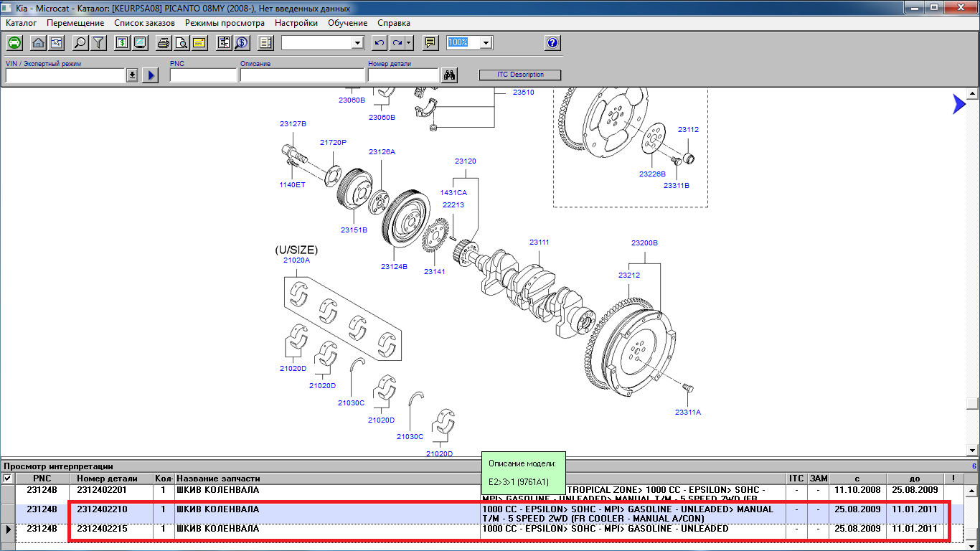Image resolution: width=980 pixels, height=551 pixels.
Task: Select diagram label 23124B
Action: (394, 267)
